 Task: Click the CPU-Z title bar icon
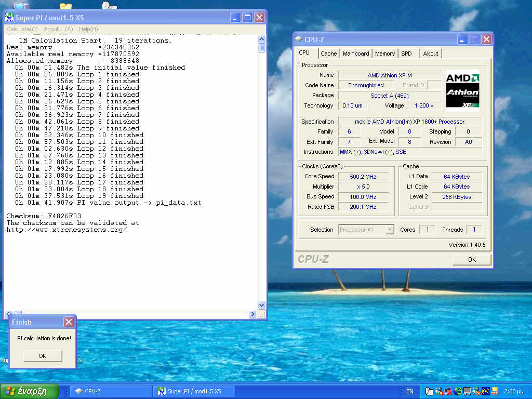[x=299, y=39]
